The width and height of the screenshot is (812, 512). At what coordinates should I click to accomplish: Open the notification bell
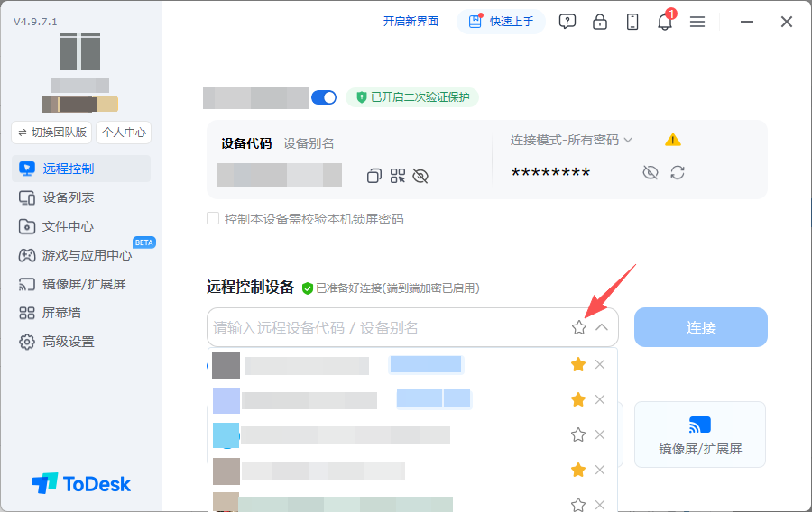(x=664, y=22)
